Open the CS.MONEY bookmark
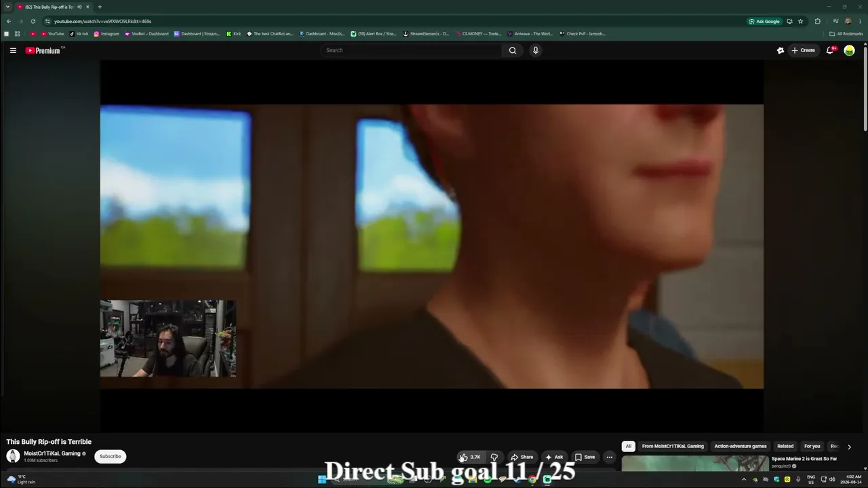 [479, 34]
